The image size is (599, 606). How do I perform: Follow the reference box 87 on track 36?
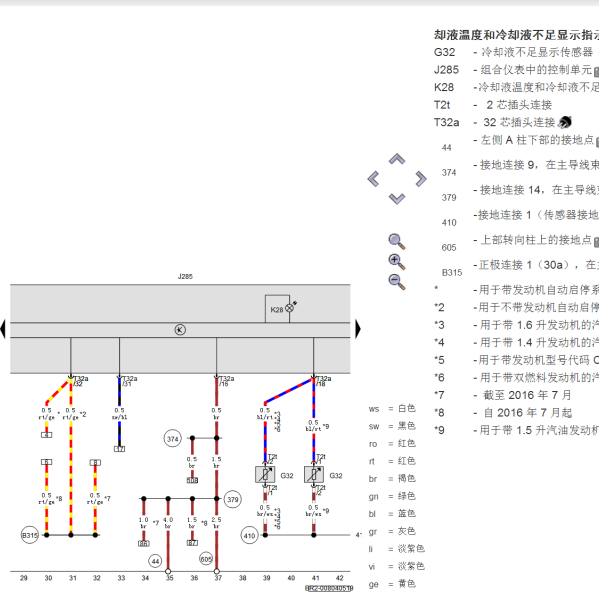coord(192,543)
